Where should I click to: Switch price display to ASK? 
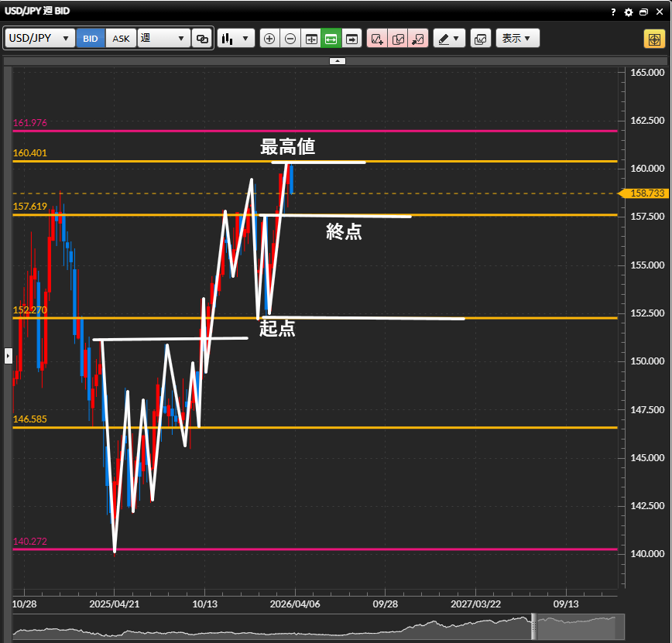(x=121, y=39)
